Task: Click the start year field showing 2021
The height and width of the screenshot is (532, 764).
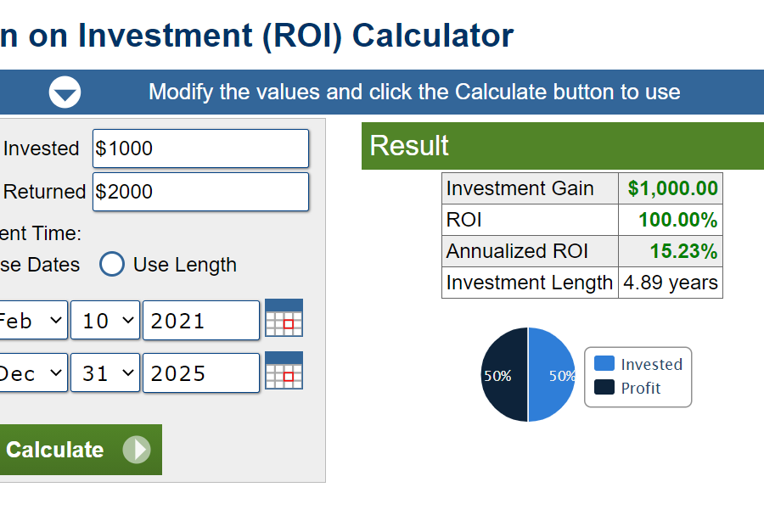Action: click(200, 321)
